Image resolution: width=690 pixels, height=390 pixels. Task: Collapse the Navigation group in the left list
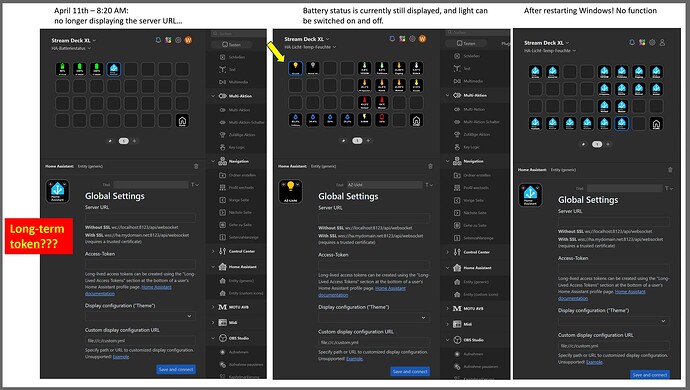[x=213, y=162]
